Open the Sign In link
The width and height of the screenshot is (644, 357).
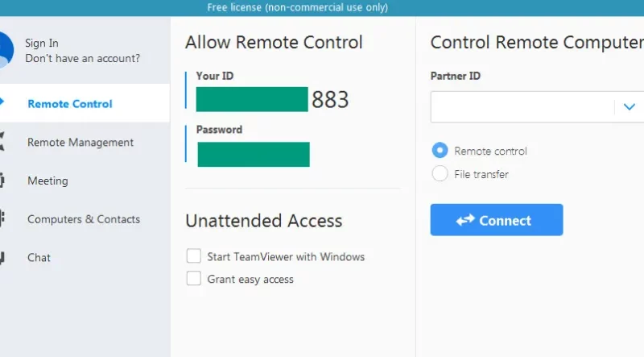42,44
